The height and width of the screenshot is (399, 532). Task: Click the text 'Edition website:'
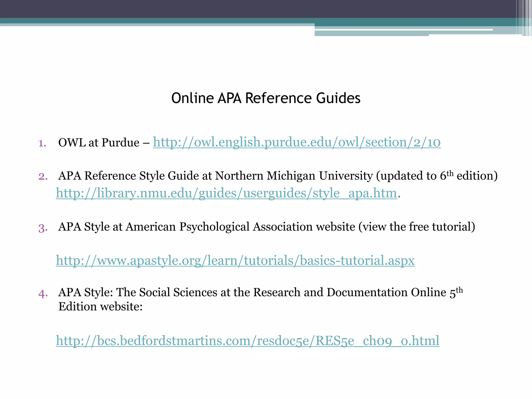[x=101, y=307]
